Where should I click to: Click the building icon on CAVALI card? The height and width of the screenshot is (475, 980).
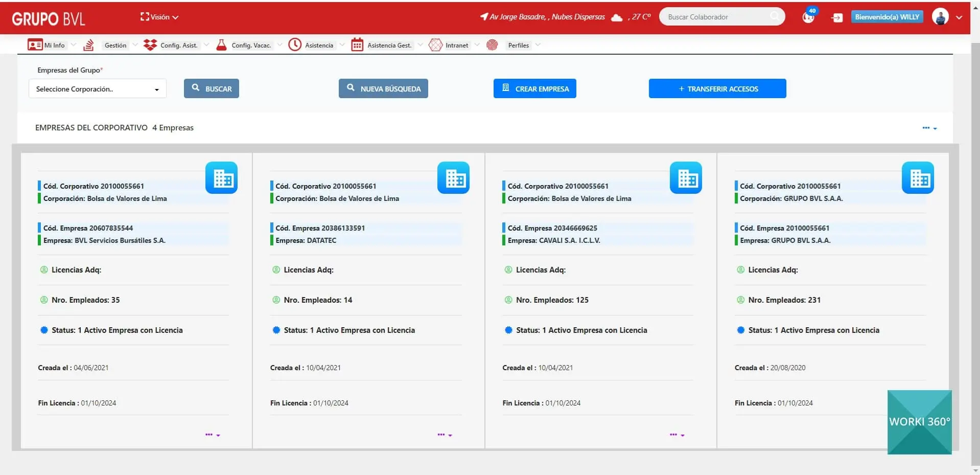[686, 178]
